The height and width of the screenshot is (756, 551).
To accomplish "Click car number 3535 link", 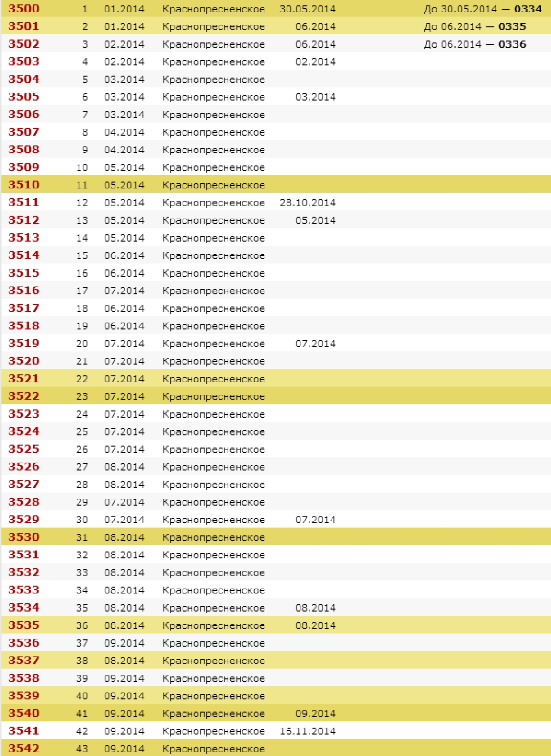I will coord(23,625).
